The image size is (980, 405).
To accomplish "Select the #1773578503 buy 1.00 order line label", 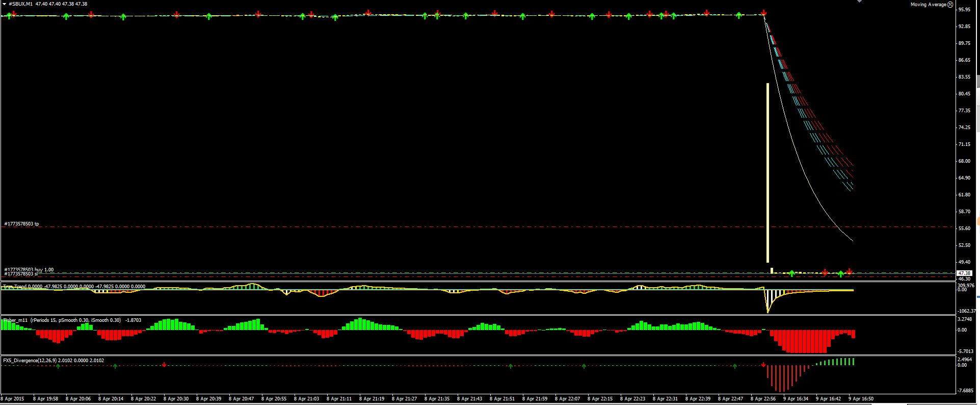I will (x=29, y=269).
